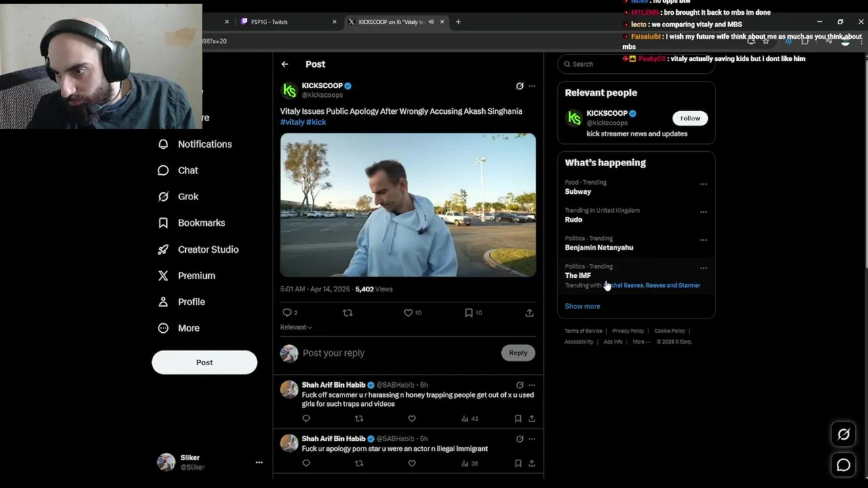Click the Notifications bell icon
Viewport: 868px width, 488px height.
[163, 144]
